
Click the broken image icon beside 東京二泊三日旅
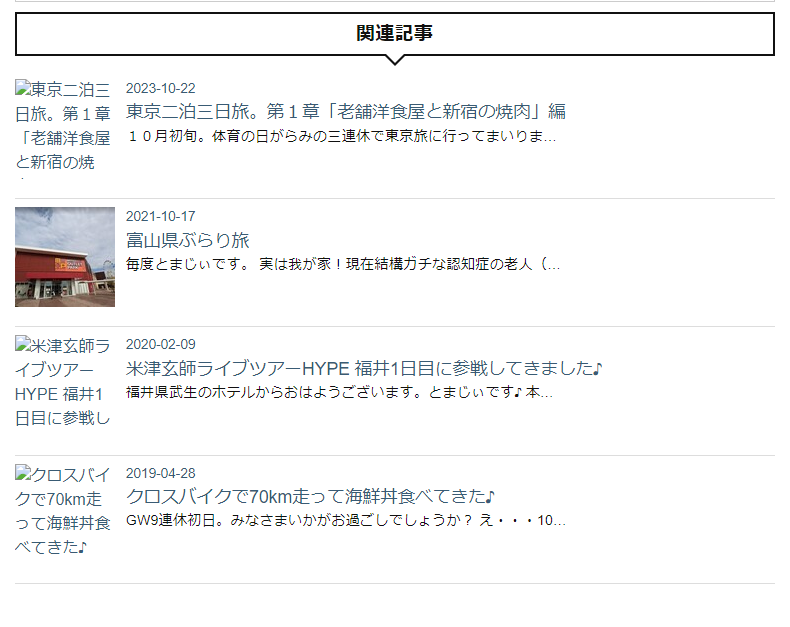click(x=23, y=88)
